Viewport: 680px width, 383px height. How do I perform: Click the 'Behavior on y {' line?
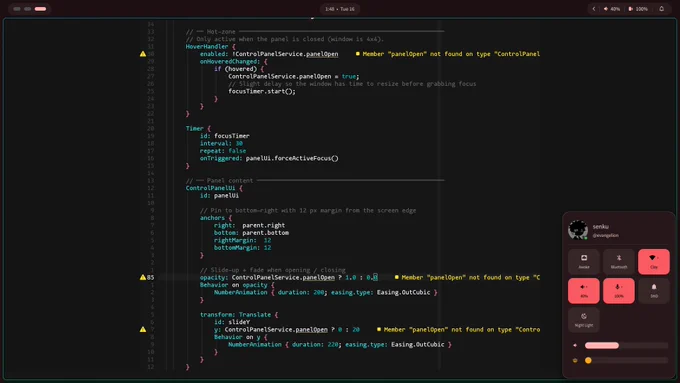pyautogui.click(x=241, y=337)
